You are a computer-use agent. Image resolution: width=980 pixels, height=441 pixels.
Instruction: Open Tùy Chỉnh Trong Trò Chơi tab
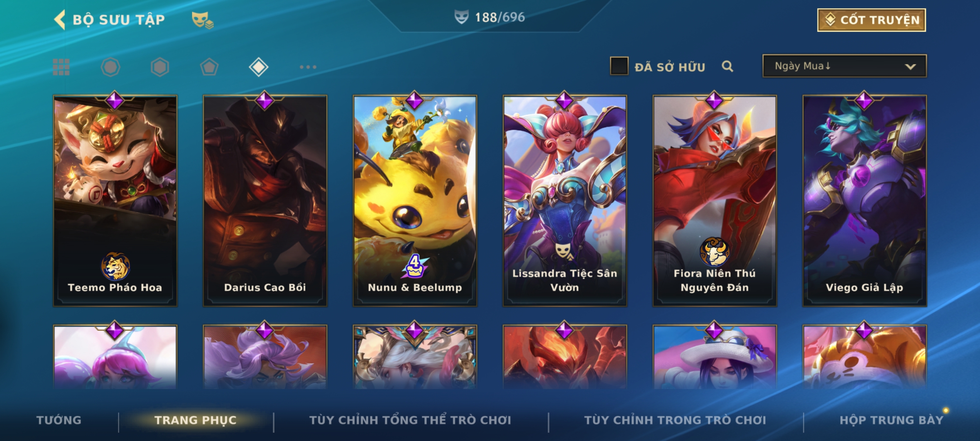pyautogui.click(x=675, y=420)
